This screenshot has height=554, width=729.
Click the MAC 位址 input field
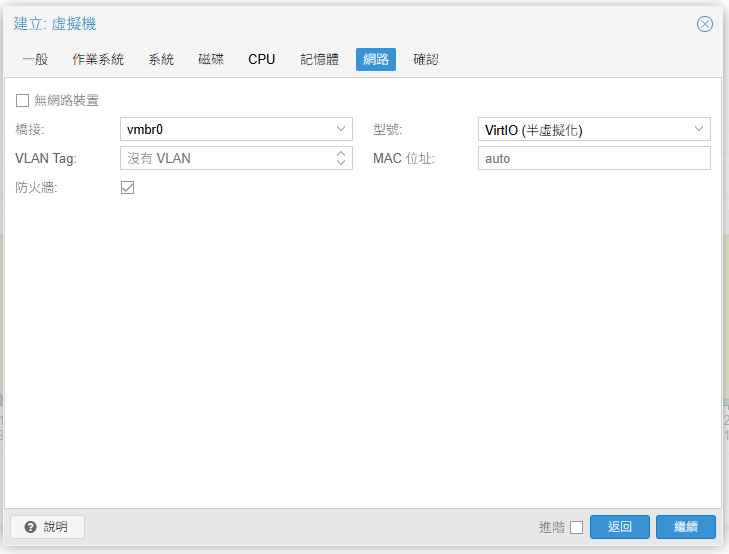tap(594, 158)
